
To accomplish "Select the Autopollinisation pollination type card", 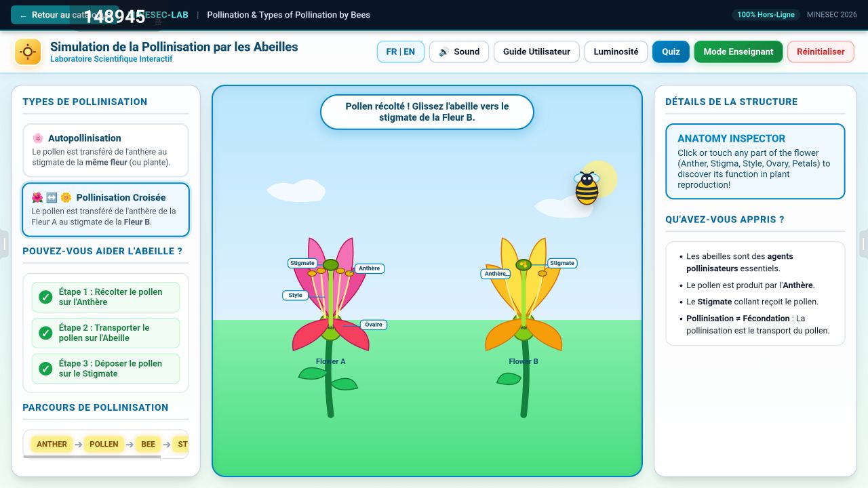I will tap(106, 150).
